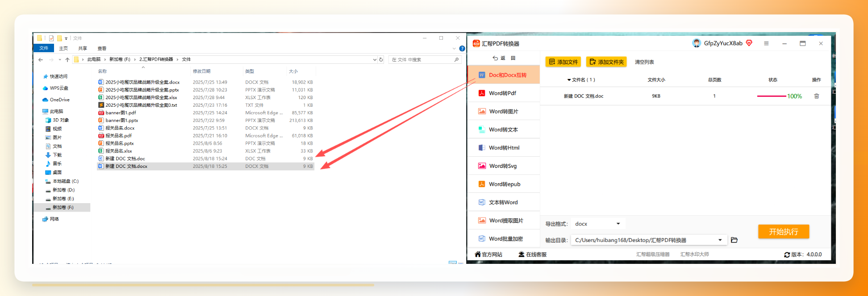Screen dimensions: 868x296
Task: Select the Word批量加密 sidebar item
Action: click(x=503, y=239)
